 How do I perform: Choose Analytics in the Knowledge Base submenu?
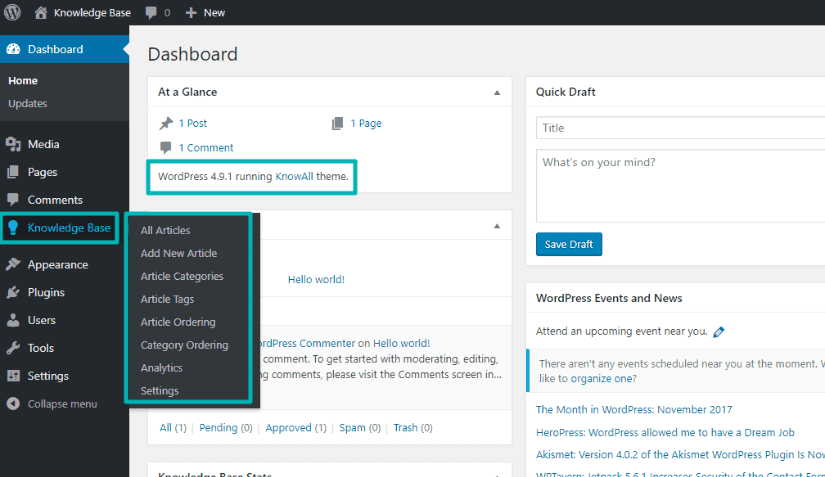click(162, 368)
